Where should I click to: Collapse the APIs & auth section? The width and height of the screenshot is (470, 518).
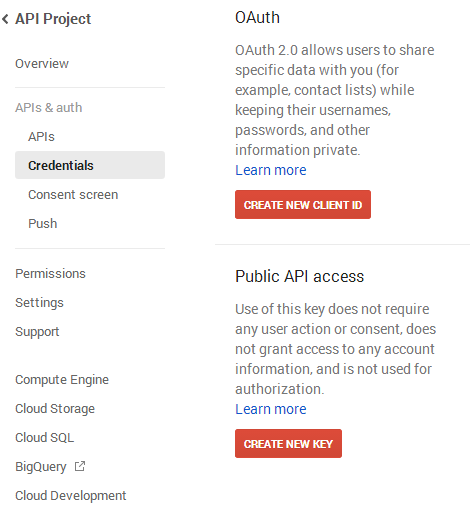click(x=49, y=108)
